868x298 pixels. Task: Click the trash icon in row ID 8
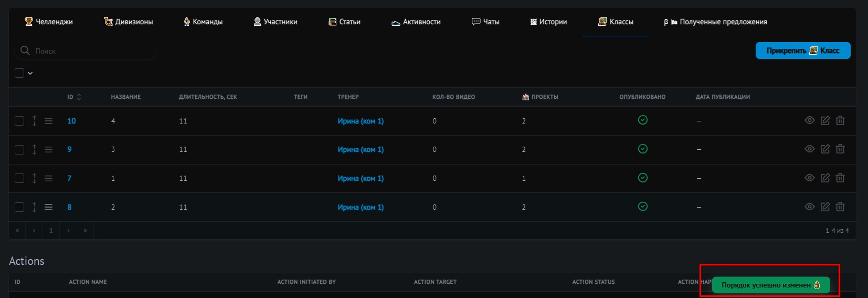pyautogui.click(x=840, y=207)
